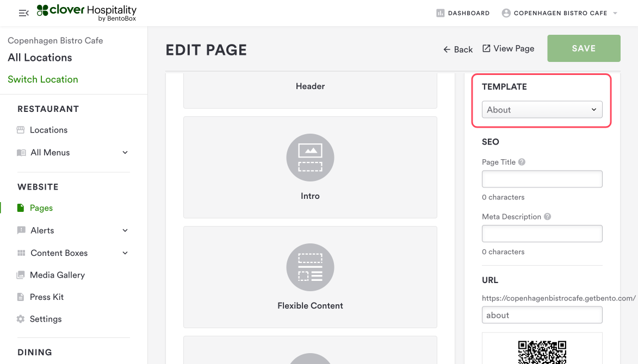Click the Pages document icon
The image size is (638, 364).
(x=21, y=208)
